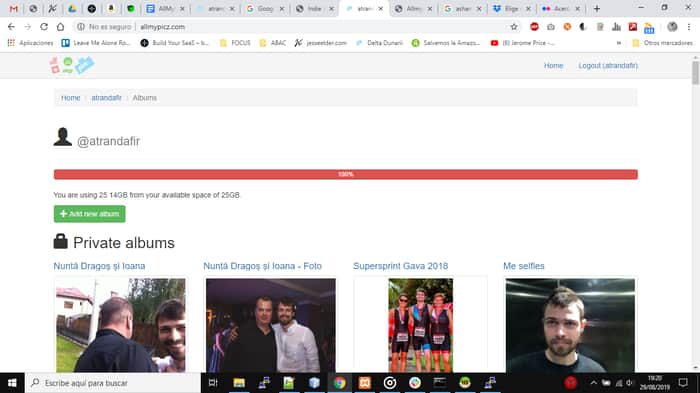Screen dimensions: 700x393
Task: Open the Salvemos la Amazo... bookmark
Action: pos(446,43)
